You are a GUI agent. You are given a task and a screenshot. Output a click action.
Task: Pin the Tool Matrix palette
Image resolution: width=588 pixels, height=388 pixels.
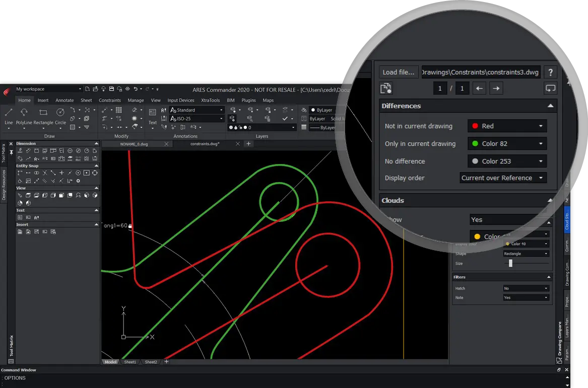(11, 152)
